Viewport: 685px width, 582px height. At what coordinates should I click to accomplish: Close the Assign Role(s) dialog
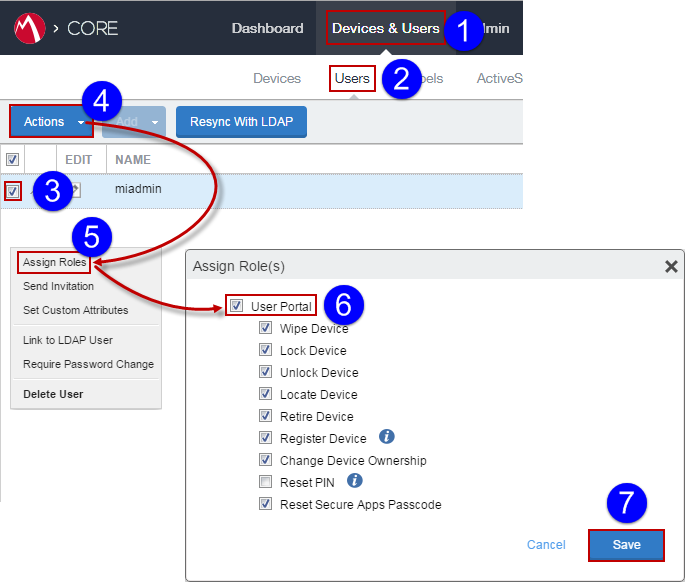[671, 266]
